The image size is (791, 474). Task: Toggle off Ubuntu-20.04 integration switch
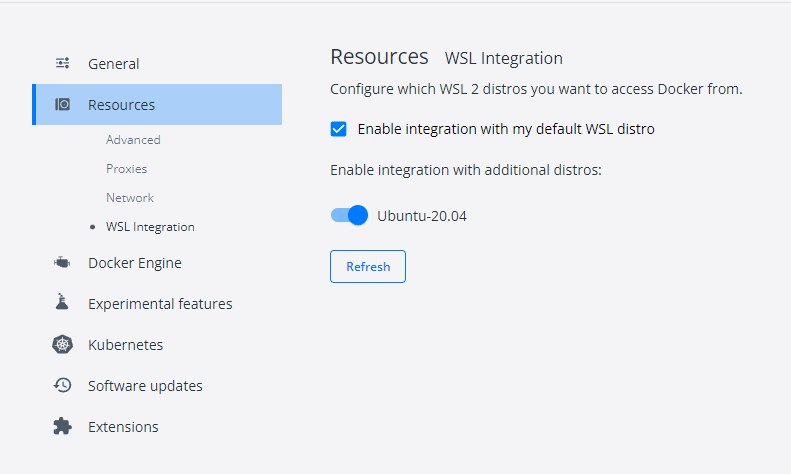[350, 215]
